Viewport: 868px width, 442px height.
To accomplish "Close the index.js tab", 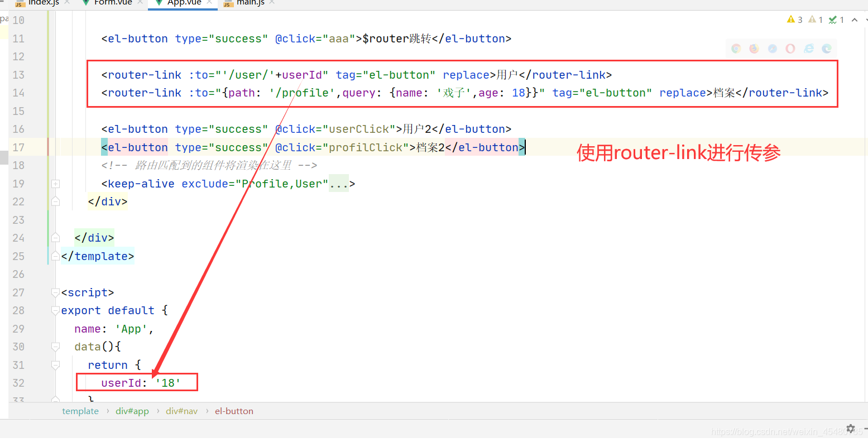I will [67, 3].
